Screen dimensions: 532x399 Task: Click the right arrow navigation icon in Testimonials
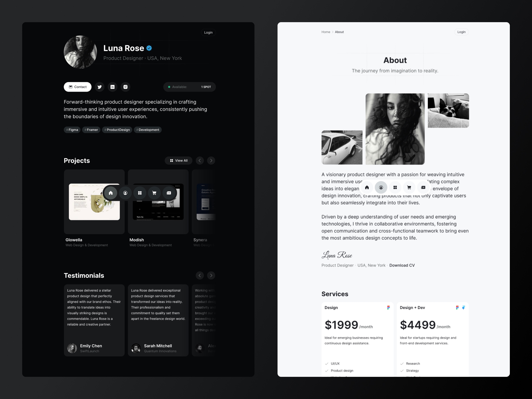click(x=211, y=275)
